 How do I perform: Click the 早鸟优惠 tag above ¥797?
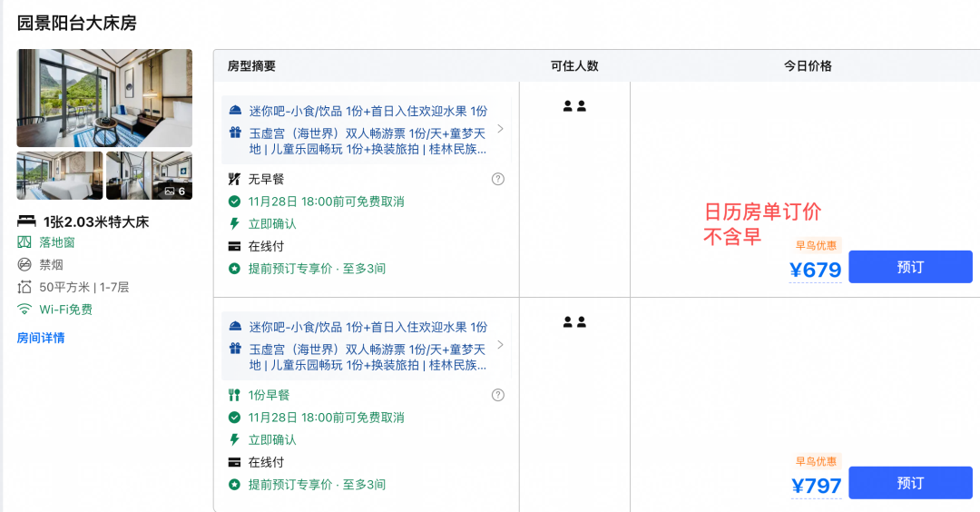[816, 461]
